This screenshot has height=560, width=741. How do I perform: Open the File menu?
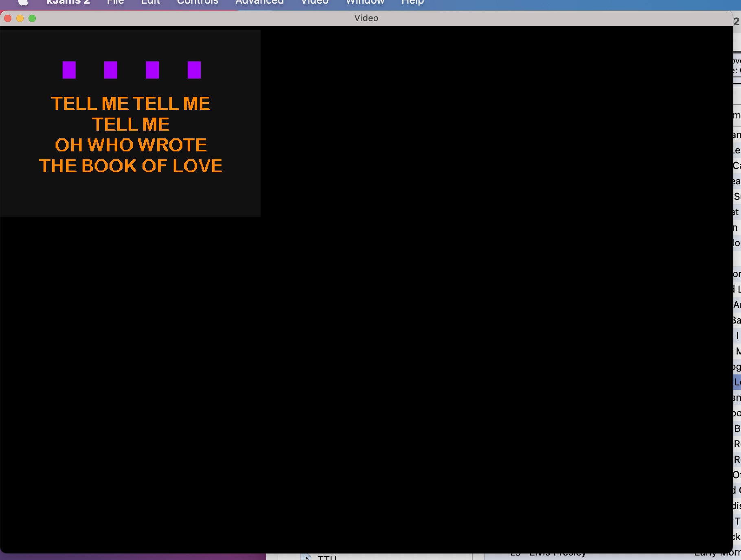(115, 2)
